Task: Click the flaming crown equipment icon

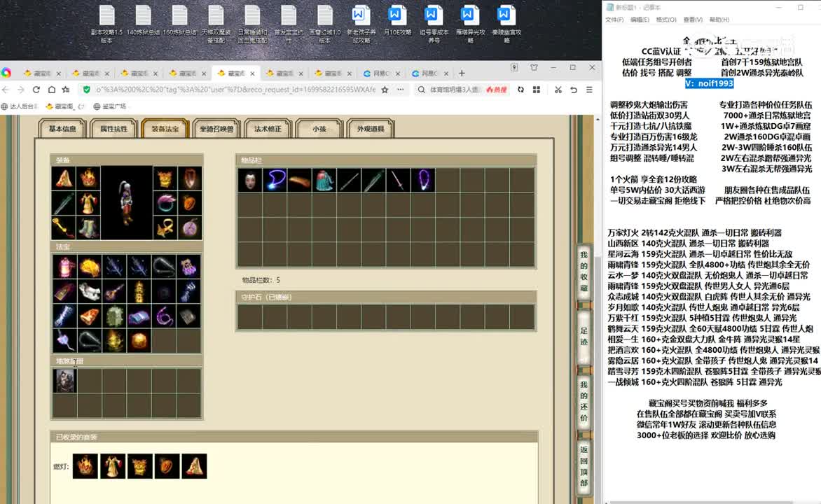Action: point(88,178)
